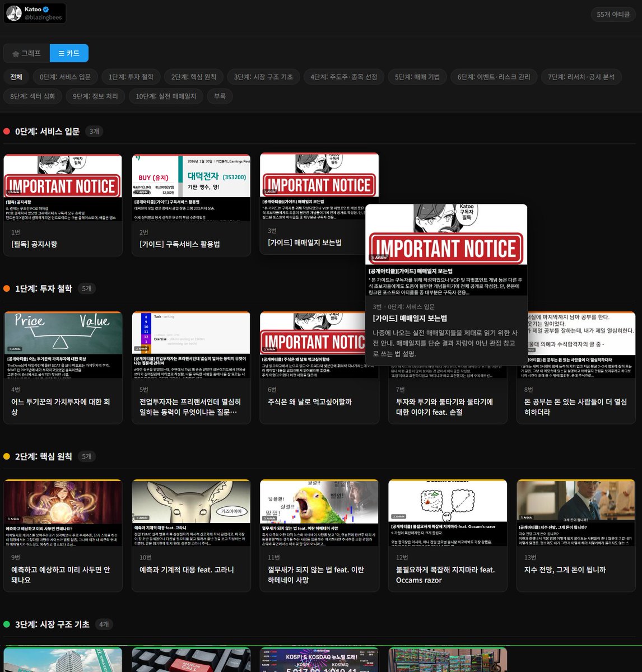Open the fortune teller crystal ball thumbnail
The width and height of the screenshot is (642, 672).
click(63, 513)
